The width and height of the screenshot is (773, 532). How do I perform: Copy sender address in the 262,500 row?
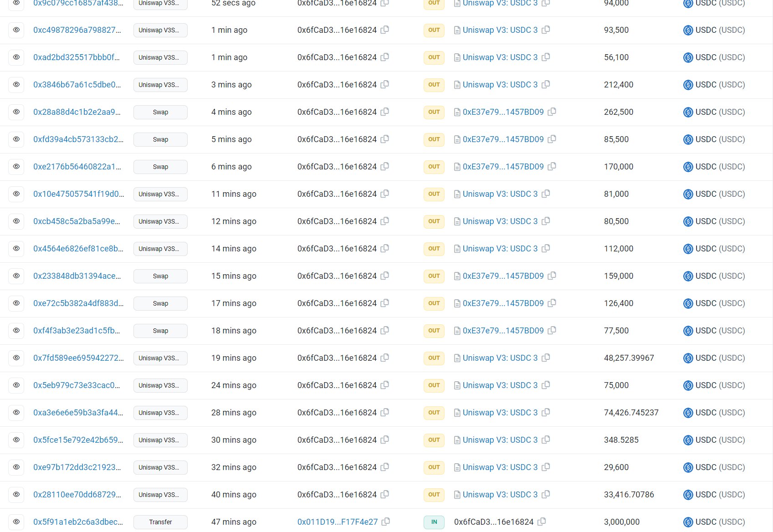(385, 112)
